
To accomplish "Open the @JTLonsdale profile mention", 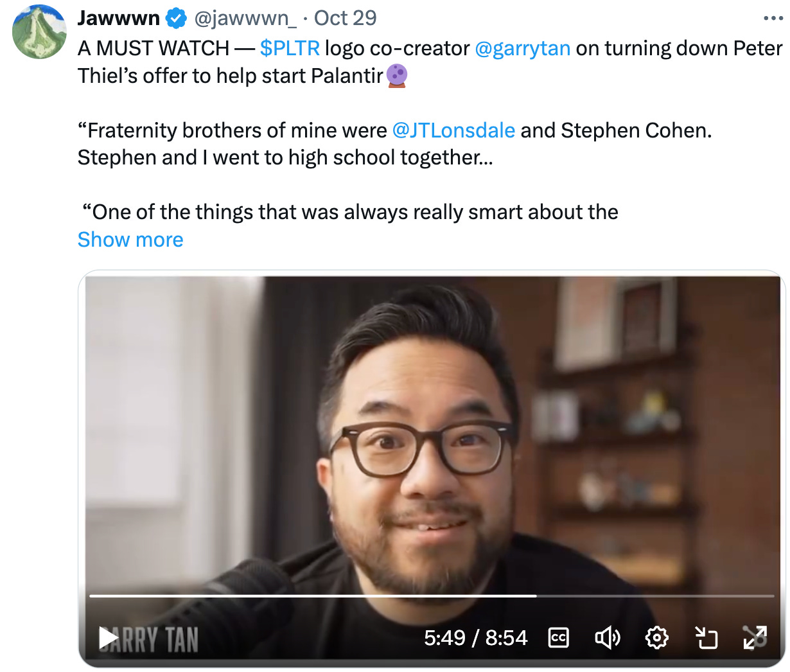I will tap(453, 130).
